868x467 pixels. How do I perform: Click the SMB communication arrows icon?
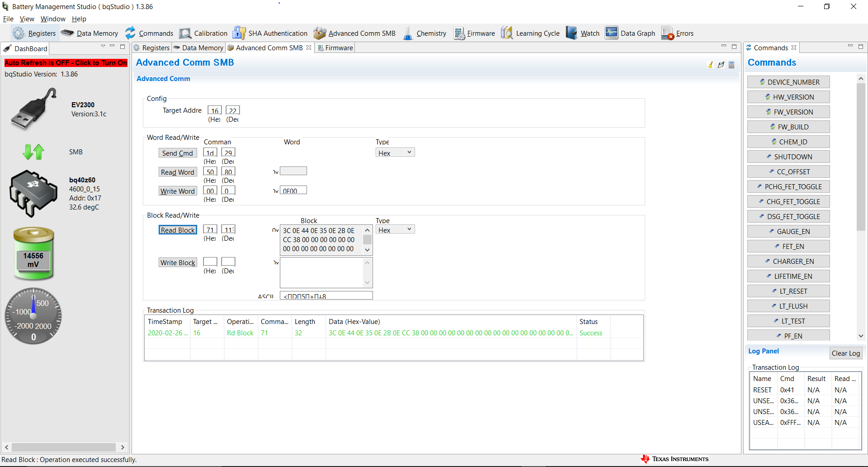pyautogui.click(x=33, y=152)
